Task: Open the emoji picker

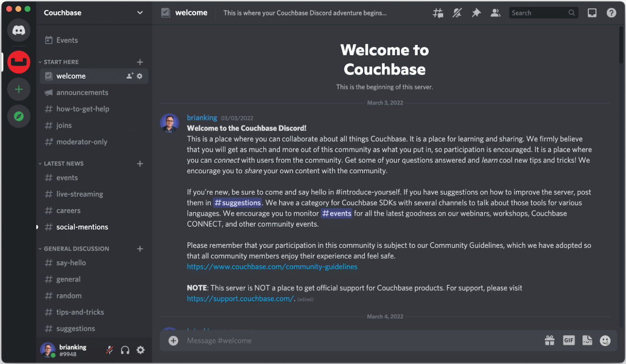Action: 606,341
